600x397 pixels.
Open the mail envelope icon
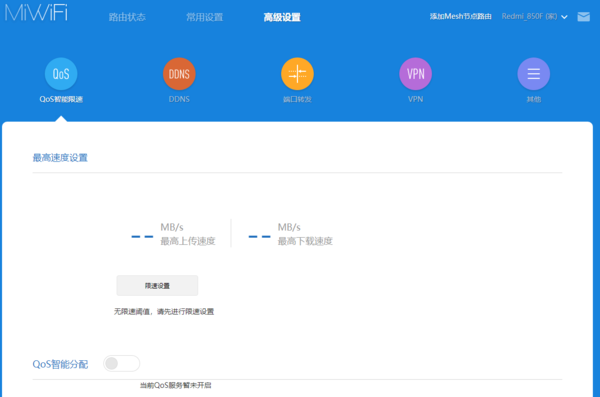584,17
